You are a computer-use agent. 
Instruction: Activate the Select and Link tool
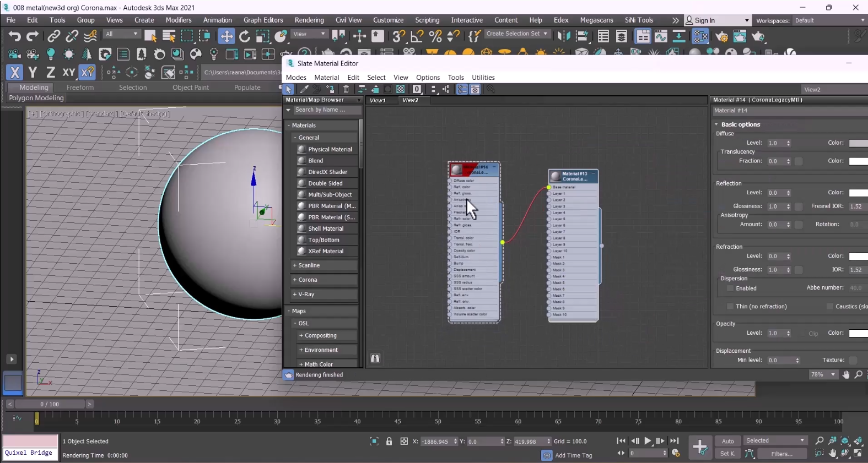coord(53,36)
